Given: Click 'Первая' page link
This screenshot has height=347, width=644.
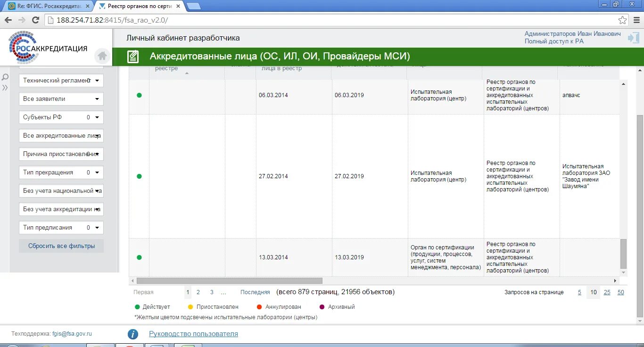Looking at the screenshot, I should [143, 292].
